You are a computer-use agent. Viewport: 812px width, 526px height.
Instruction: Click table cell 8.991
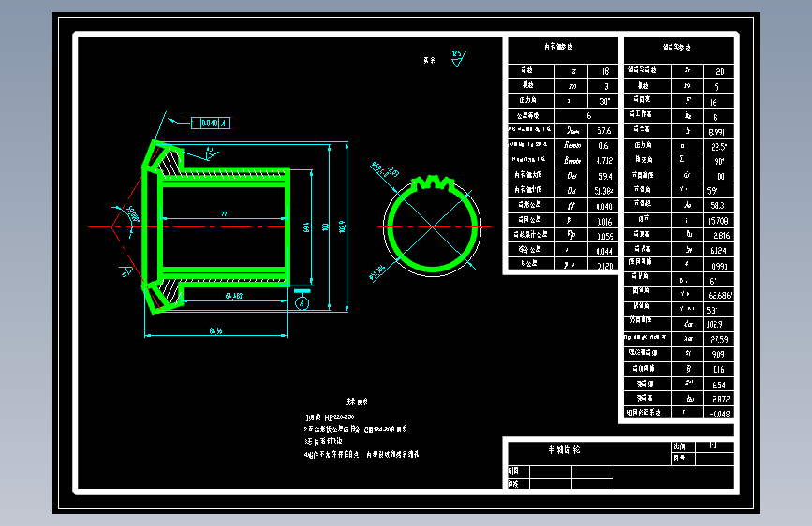(716, 132)
